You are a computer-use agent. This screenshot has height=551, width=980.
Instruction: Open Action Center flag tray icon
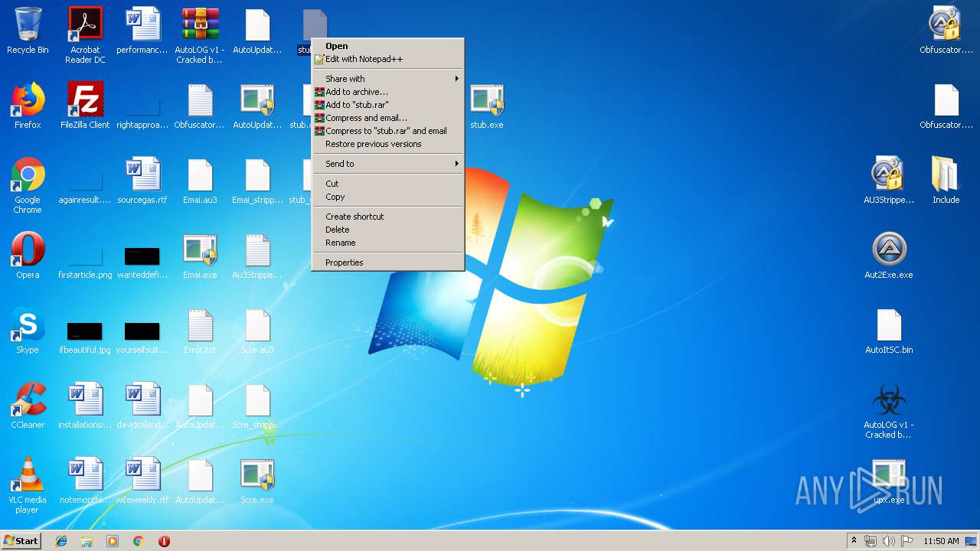(907, 541)
